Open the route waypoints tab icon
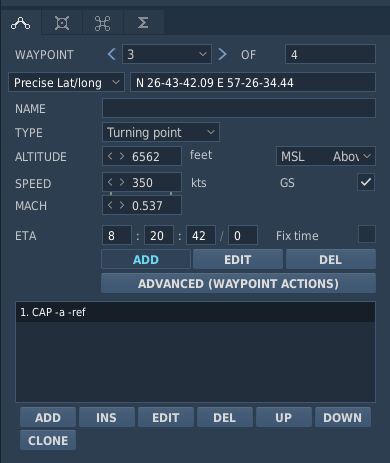 click(21, 23)
